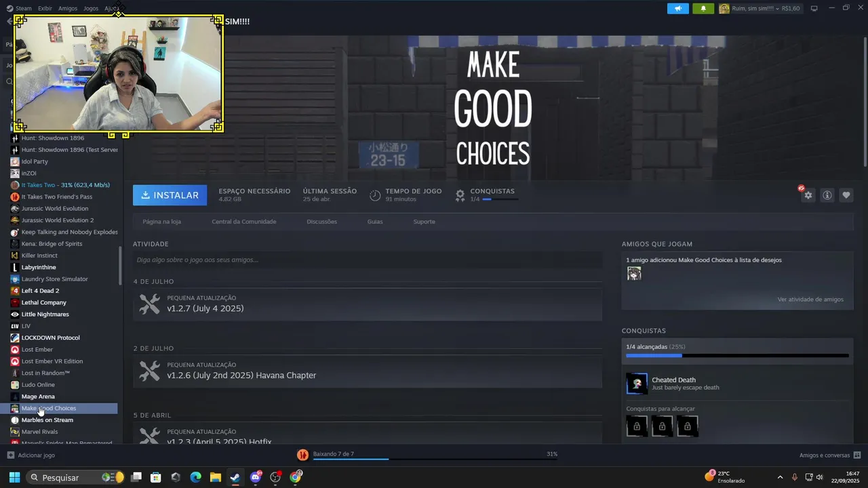Click the Conquistas trophy gear icon
Screen dimensions: 868x488
point(460,195)
